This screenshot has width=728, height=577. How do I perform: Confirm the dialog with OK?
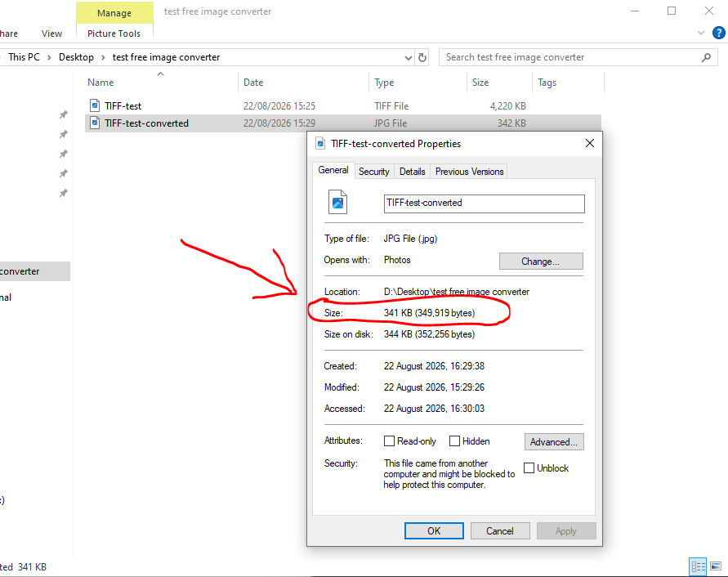(434, 530)
